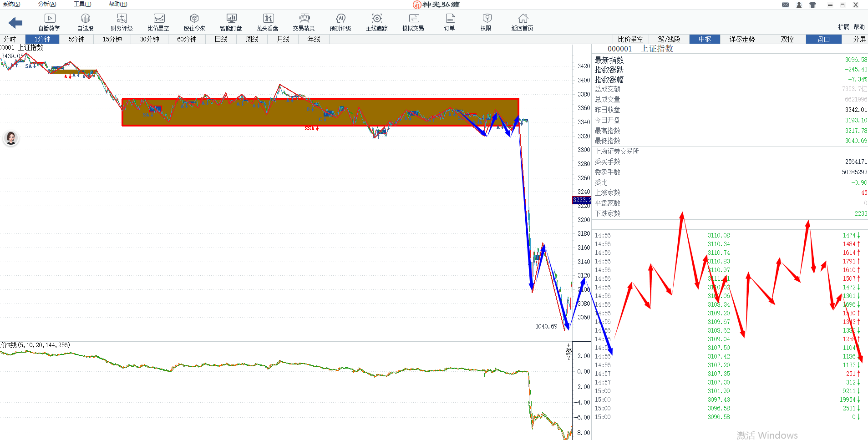Open the 分析(A) menu
Image resolution: width=868 pixels, height=440 pixels.
tap(47, 4)
